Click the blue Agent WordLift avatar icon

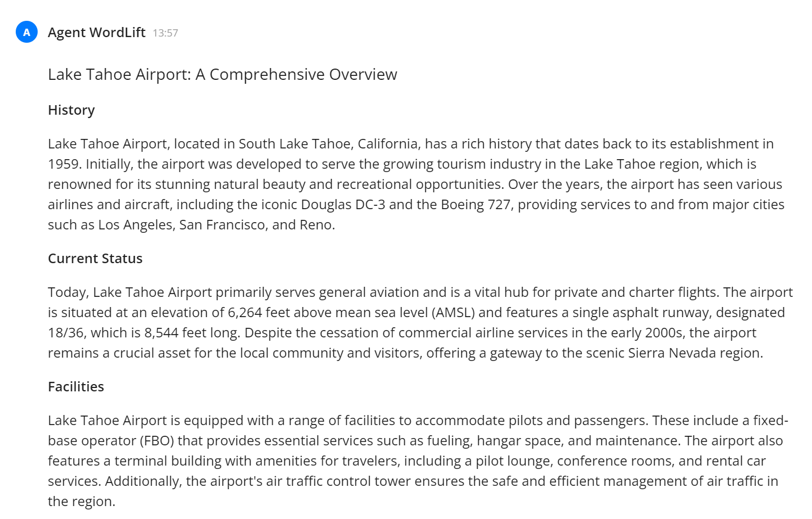click(26, 32)
